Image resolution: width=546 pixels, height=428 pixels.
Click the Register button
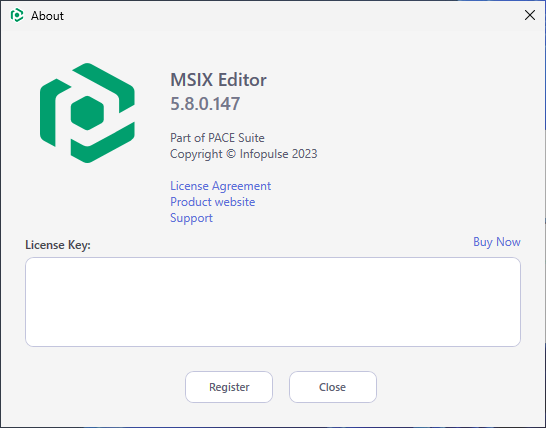click(229, 387)
